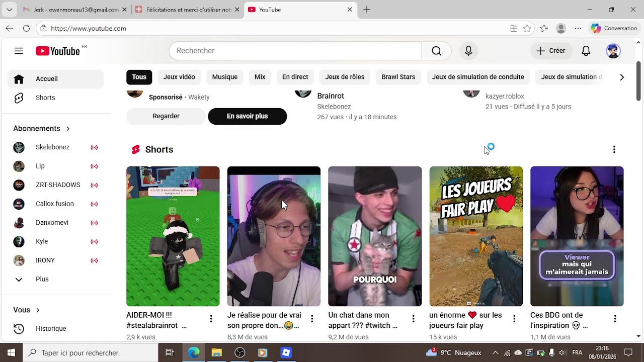This screenshot has width=644, height=362.
Task: Open Lip channel avatar in subscriptions
Action: pyautogui.click(x=19, y=166)
